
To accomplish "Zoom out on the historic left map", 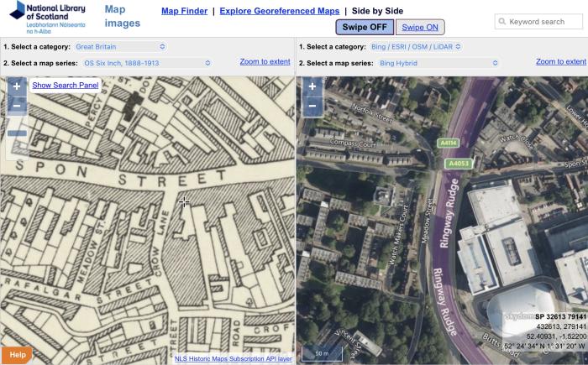I will (17, 107).
